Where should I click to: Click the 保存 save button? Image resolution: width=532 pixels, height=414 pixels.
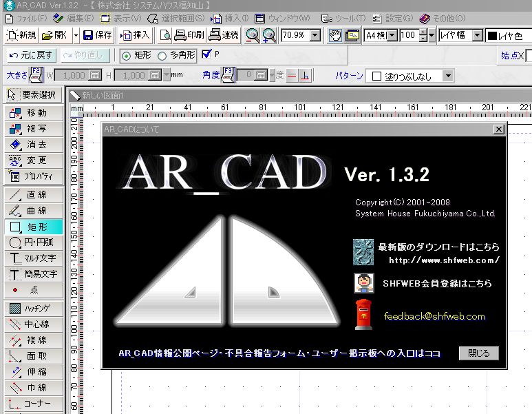tap(98, 35)
